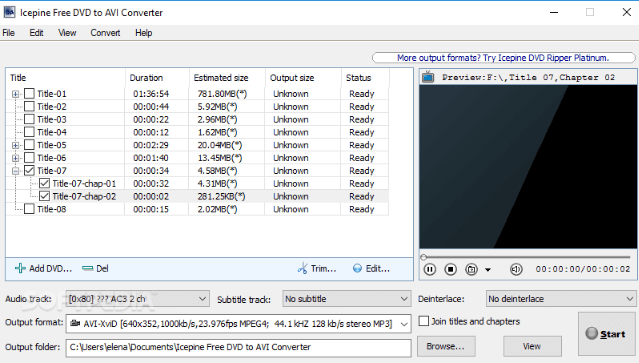Click the Output folder path field

click(x=238, y=347)
